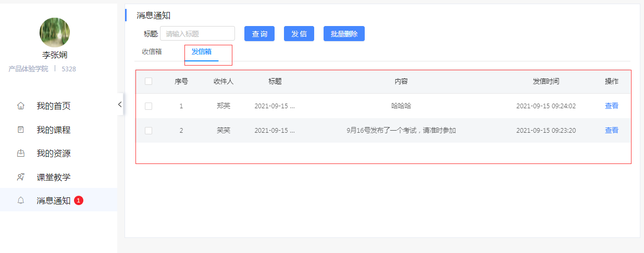The image size is (644, 253).
Task: Focus the 标题 title input field
Action: [197, 34]
